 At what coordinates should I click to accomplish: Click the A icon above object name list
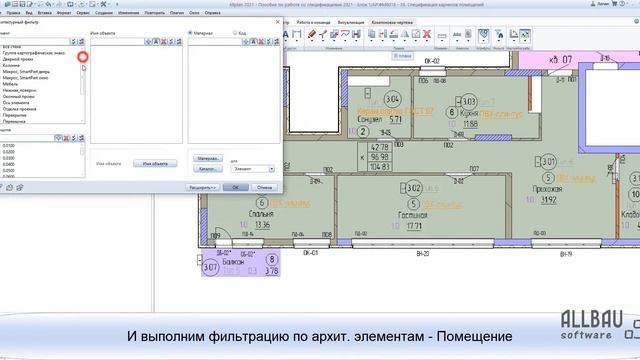pyautogui.click(x=156, y=42)
